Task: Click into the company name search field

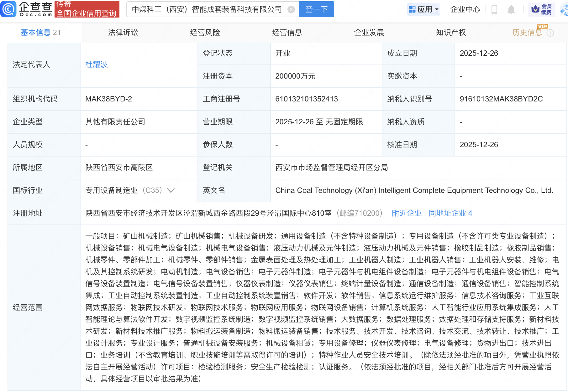Action: (x=207, y=9)
